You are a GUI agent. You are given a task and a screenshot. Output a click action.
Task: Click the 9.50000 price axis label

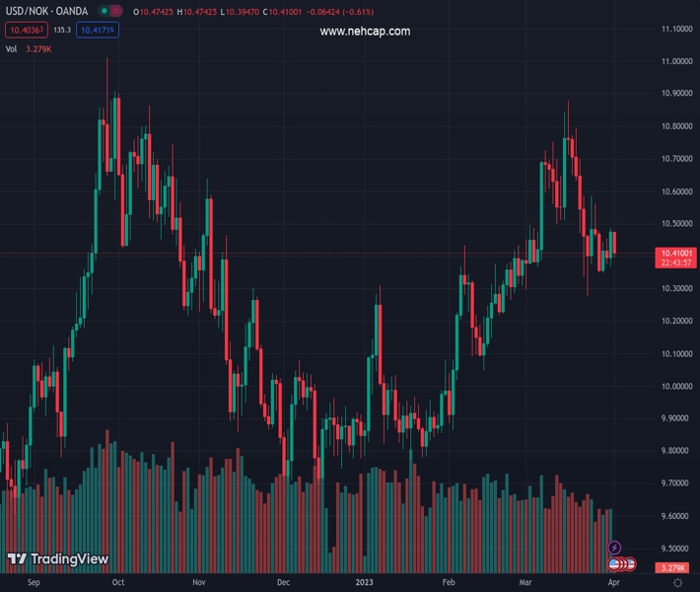pyautogui.click(x=676, y=549)
